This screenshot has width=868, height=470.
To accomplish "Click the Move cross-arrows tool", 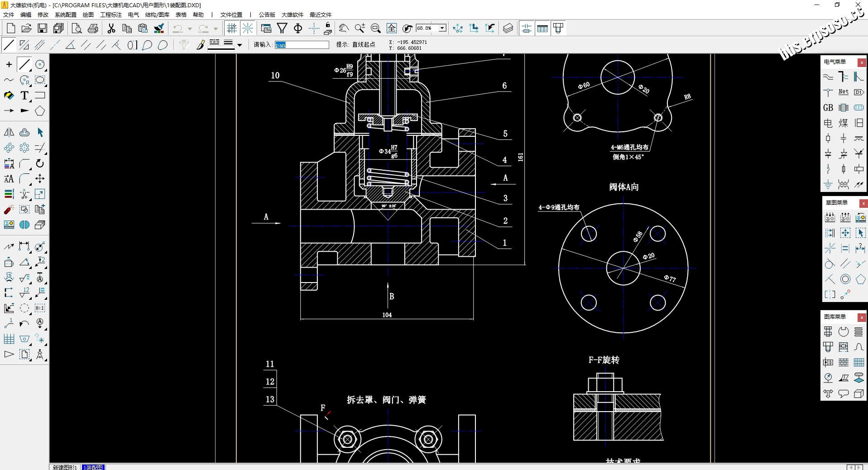I will point(40,178).
